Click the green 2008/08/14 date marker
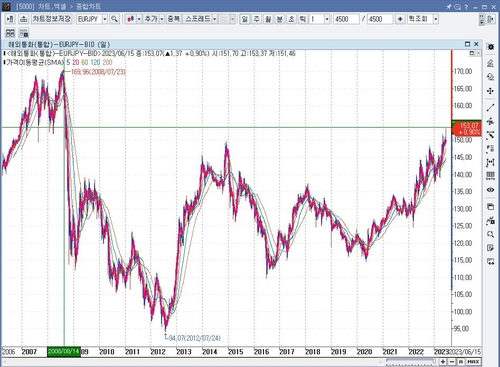 click(64, 351)
